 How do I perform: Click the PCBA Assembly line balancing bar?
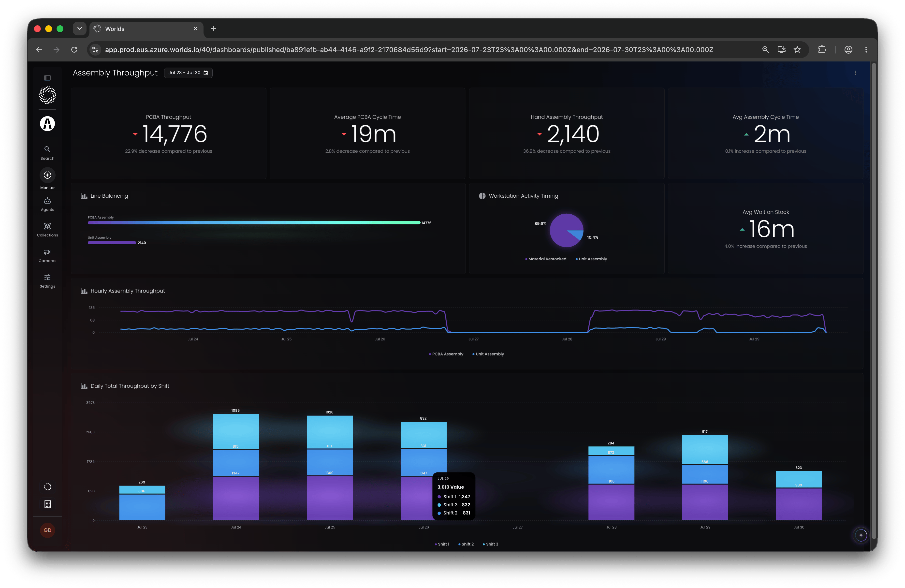[254, 223]
